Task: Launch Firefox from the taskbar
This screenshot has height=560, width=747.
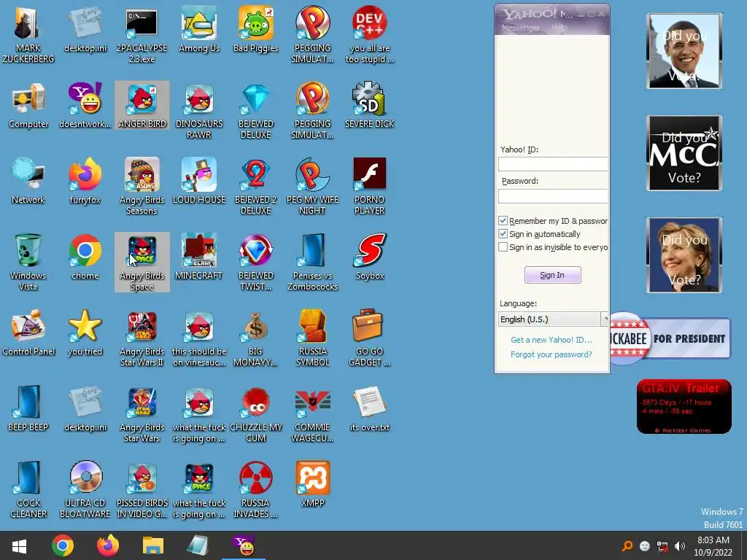Action: pyautogui.click(x=108, y=545)
